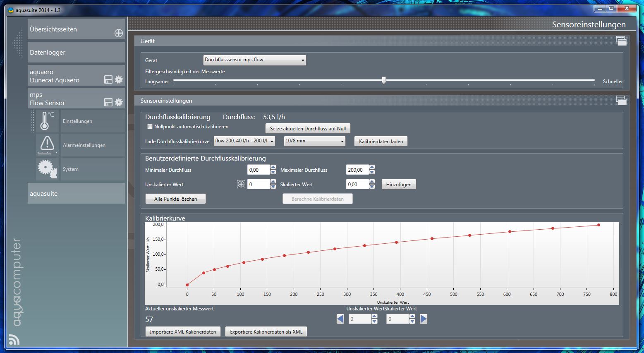644x353 pixels.
Task: Click the plus icon next to Übersichtsseiten
Action: pos(119,33)
